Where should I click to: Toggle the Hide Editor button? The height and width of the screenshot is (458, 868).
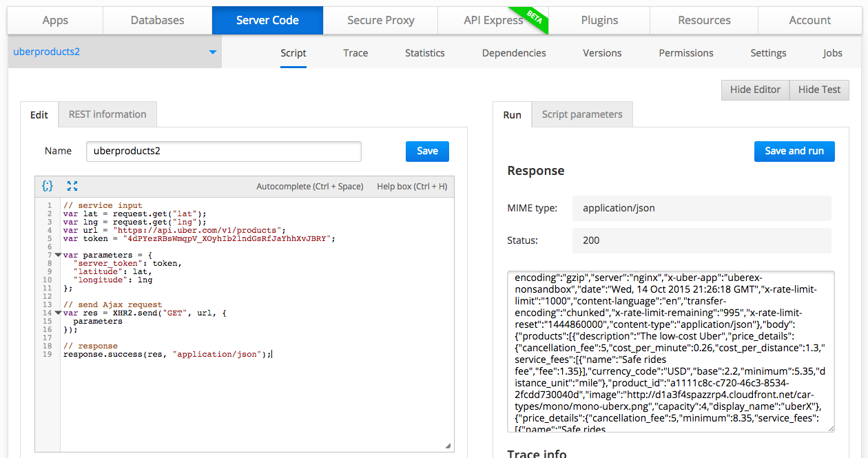coord(755,90)
